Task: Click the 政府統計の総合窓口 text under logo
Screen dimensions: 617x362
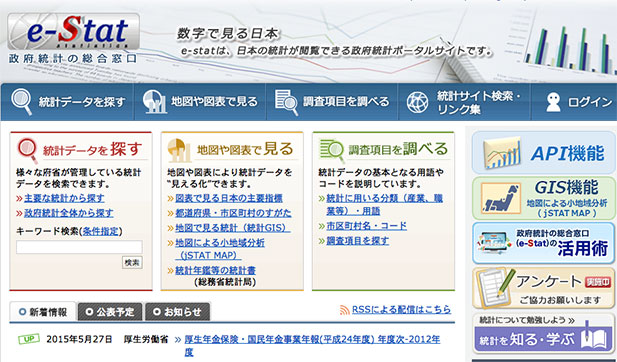Action: click(73, 59)
